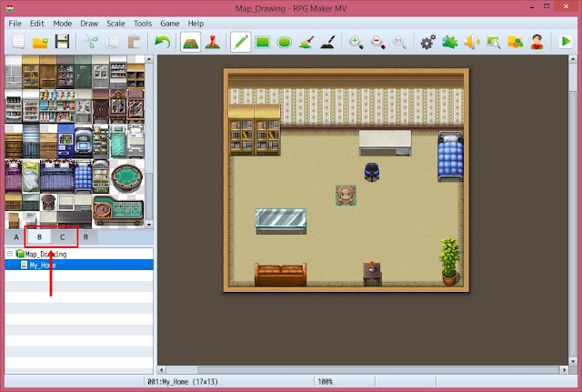Screen dimensions: 582x392
Task: Select the Flood Fill tool
Action: 306,42
